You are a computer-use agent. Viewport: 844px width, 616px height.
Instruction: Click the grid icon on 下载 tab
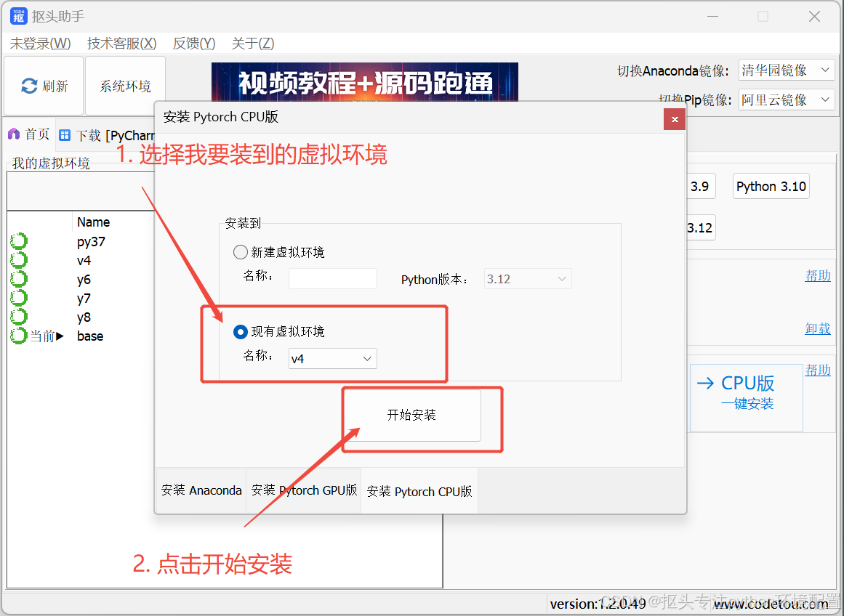(x=66, y=134)
